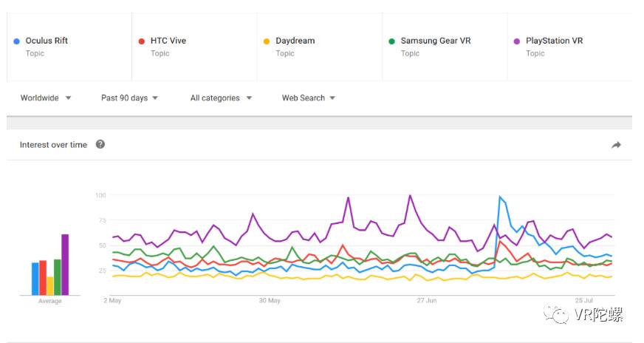This screenshot has width=644, height=343.
Task: Select the PlayStation VR term
Action: pyautogui.click(x=554, y=41)
